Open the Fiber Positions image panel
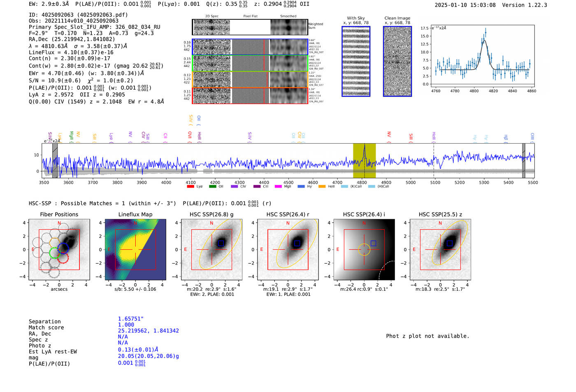The image size is (576, 392). tap(59, 250)
